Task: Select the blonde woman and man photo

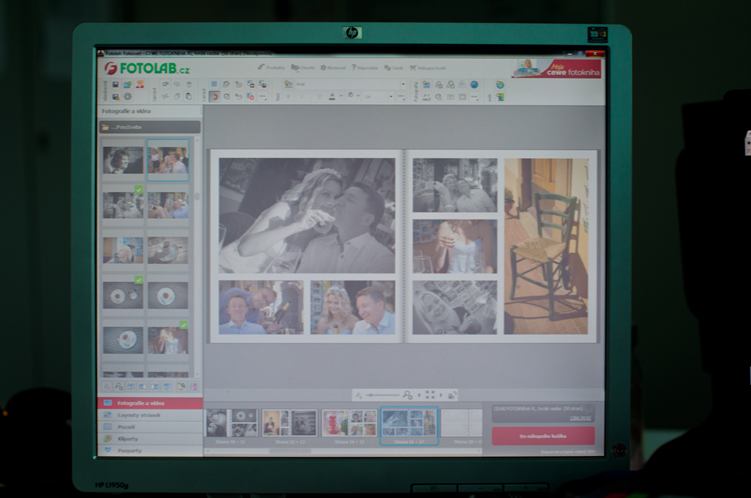Action: click(353, 307)
